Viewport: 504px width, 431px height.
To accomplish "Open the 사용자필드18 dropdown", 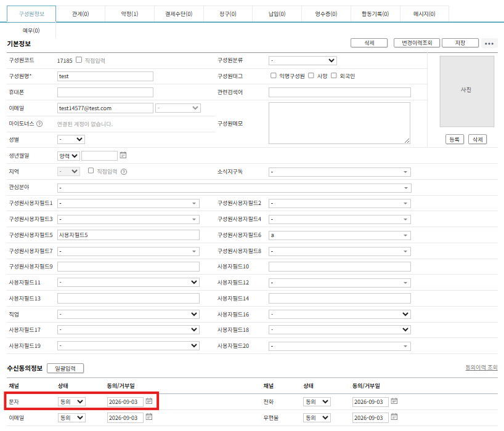I will (339, 329).
